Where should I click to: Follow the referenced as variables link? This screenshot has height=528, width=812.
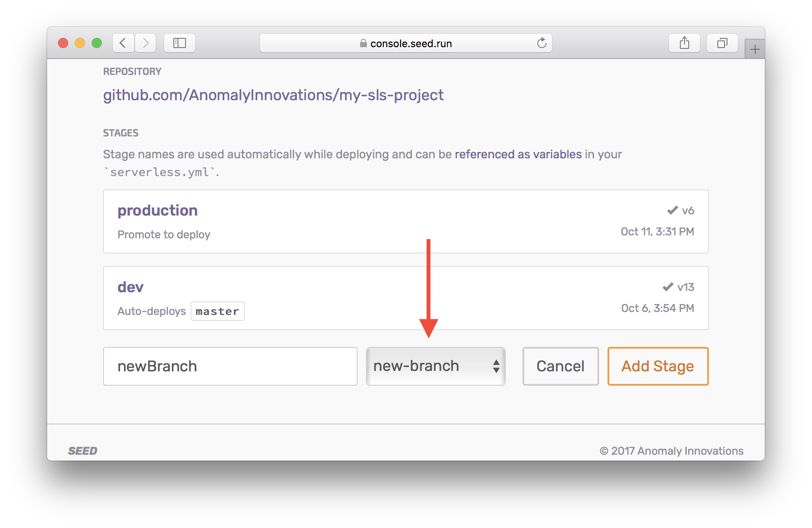[x=518, y=154]
